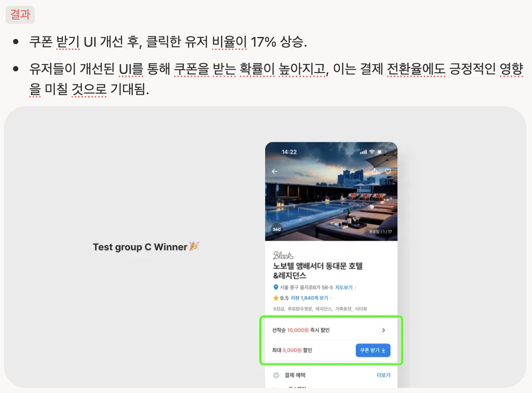This screenshot has width=532, height=393.
Task: Open the chevron next to 지도보기
Action: coord(355,287)
